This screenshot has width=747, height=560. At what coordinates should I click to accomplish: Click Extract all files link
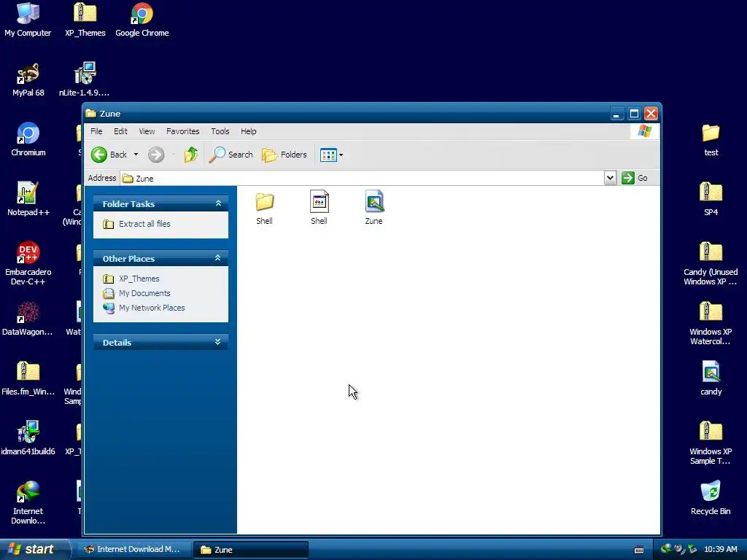click(144, 224)
